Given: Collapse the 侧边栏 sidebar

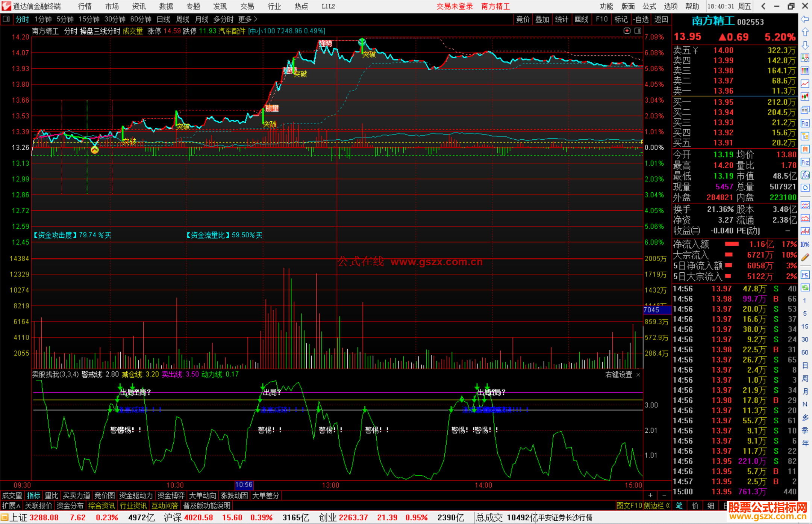Looking at the screenshot, I should (657, 506).
